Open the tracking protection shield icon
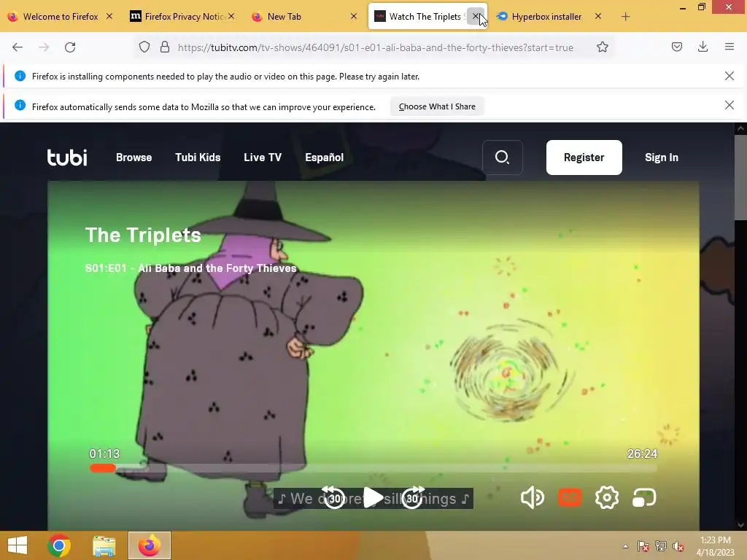 (144, 47)
